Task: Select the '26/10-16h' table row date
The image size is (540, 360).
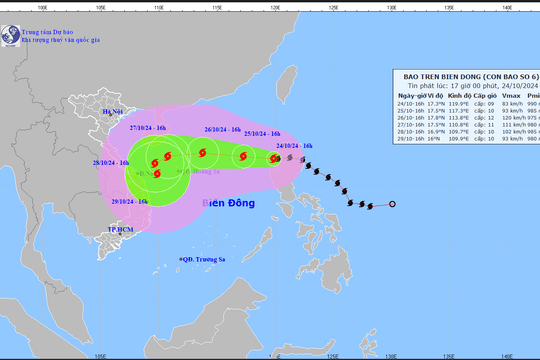Action: coord(411,118)
